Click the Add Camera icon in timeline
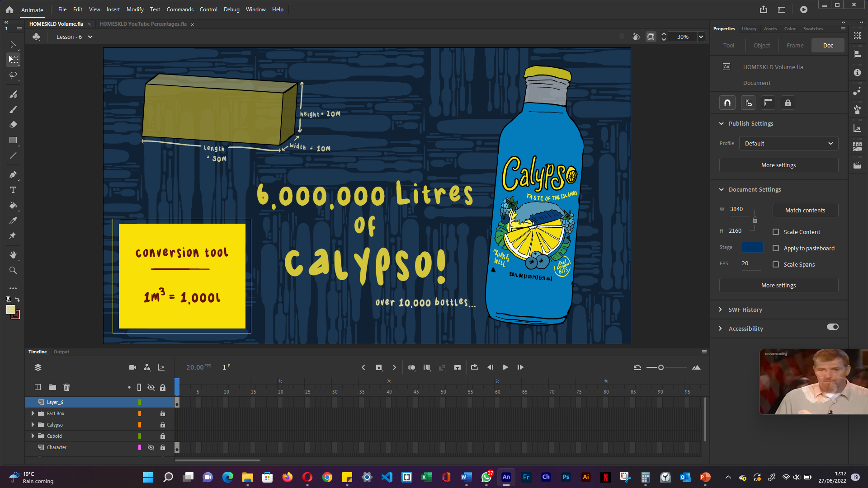This screenshot has height=488, width=868. point(132,367)
